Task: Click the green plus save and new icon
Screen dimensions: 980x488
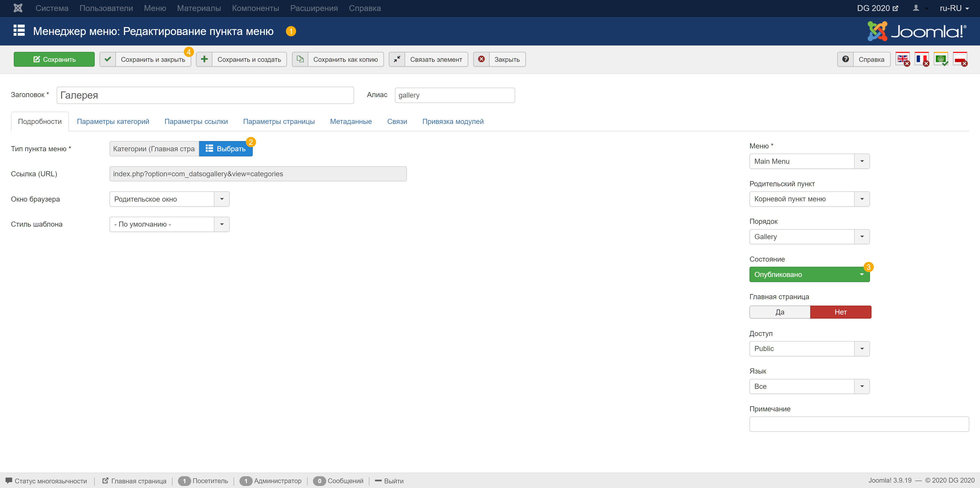Action: [x=204, y=59]
